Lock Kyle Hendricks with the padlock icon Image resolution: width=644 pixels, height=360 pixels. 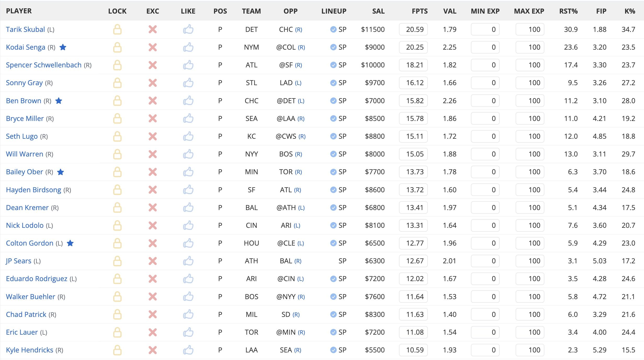pyautogui.click(x=117, y=350)
